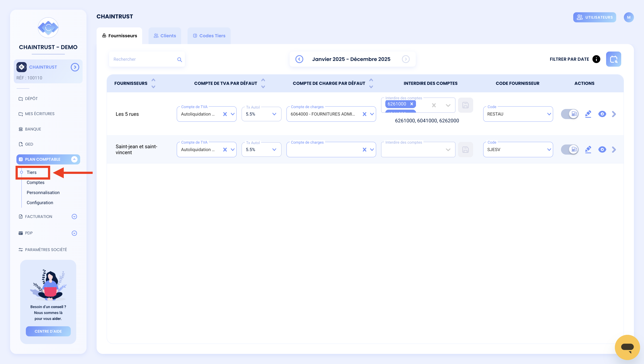Select Tiers under Plan Comptable

coord(32,172)
